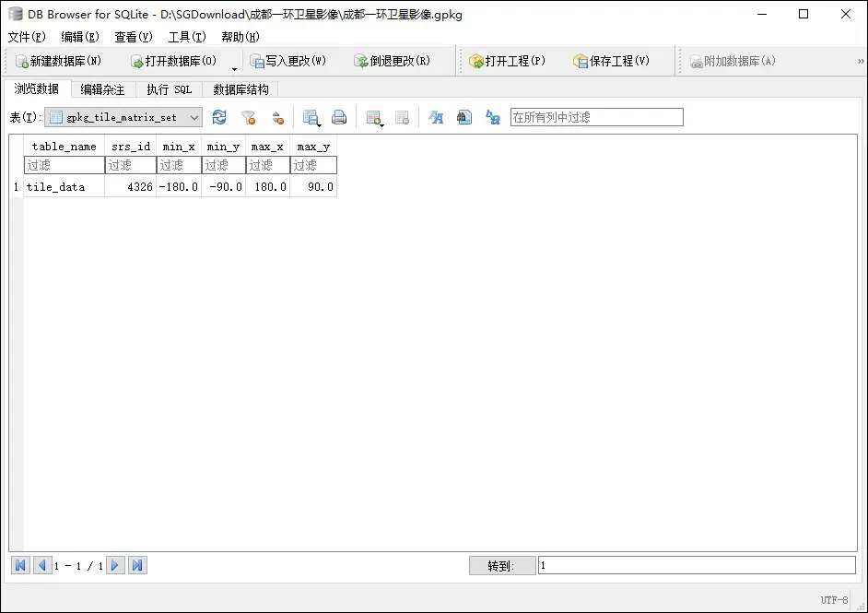Click the srs_id column header

(131, 147)
